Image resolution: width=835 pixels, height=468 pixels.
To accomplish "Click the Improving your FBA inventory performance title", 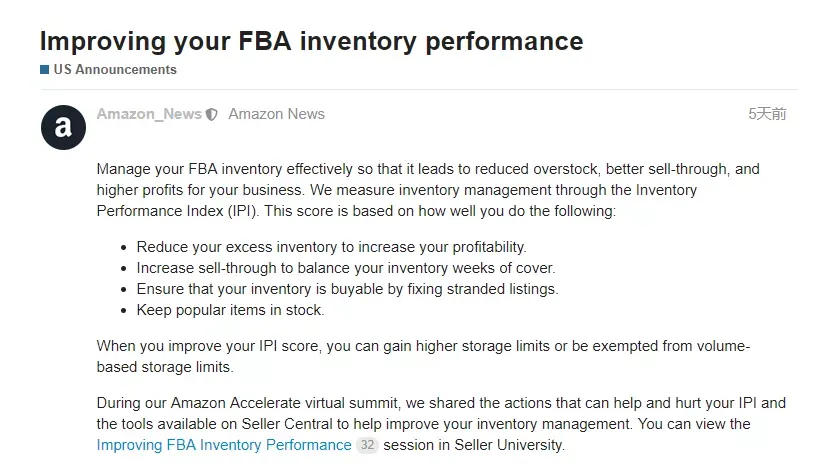I will point(312,41).
